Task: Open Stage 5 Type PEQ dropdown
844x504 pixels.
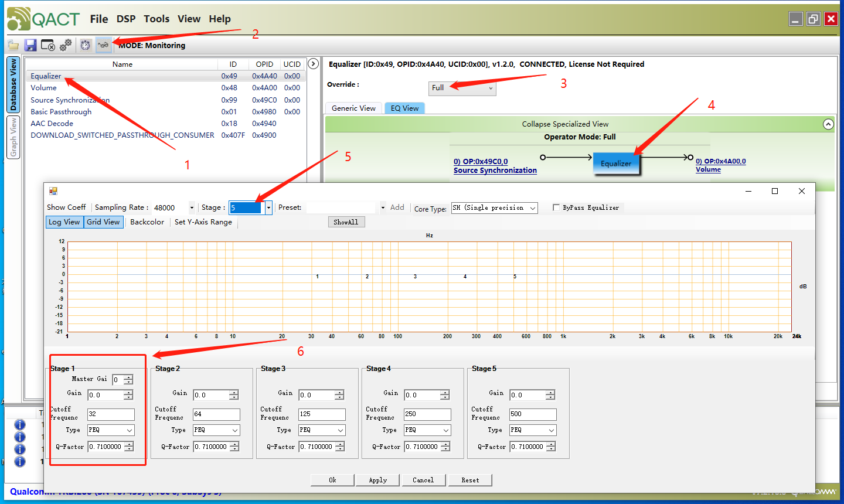Action: pos(533,430)
